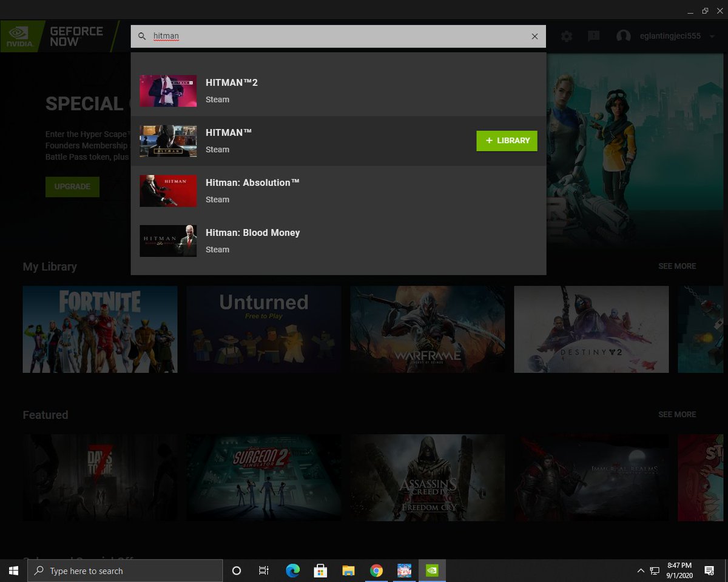This screenshot has height=582, width=728.
Task: Minimize the GeForce NOW window
Action: pos(691,11)
